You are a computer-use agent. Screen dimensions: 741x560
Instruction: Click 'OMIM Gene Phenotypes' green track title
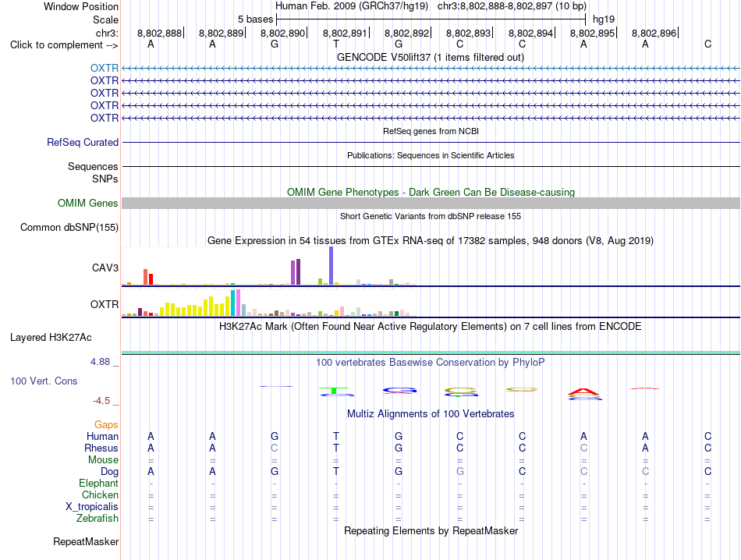(x=431, y=192)
